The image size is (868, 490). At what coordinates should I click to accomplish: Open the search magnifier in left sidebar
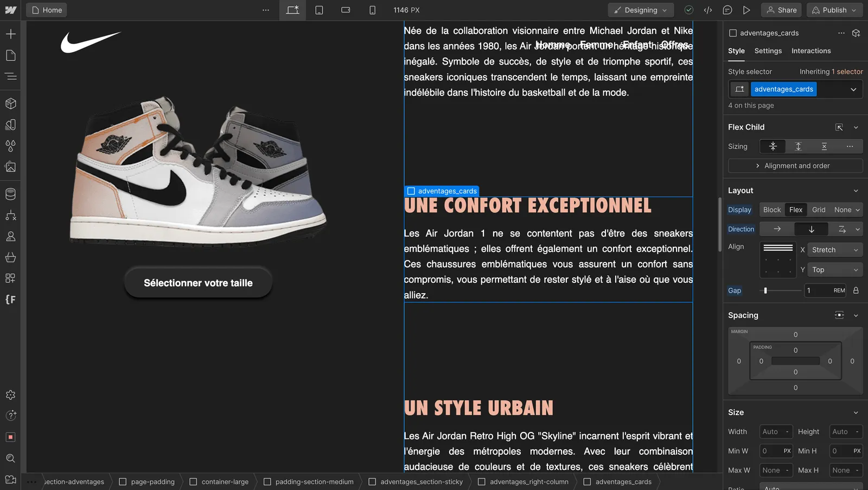pos(10,458)
